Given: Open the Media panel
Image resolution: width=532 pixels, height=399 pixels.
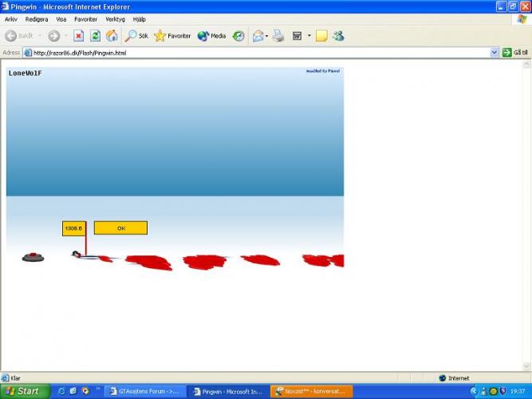Looking at the screenshot, I should [211, 36].
